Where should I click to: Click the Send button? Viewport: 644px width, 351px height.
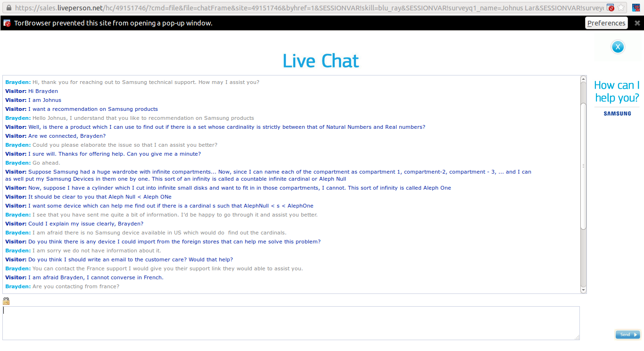[x=627, y=334]
